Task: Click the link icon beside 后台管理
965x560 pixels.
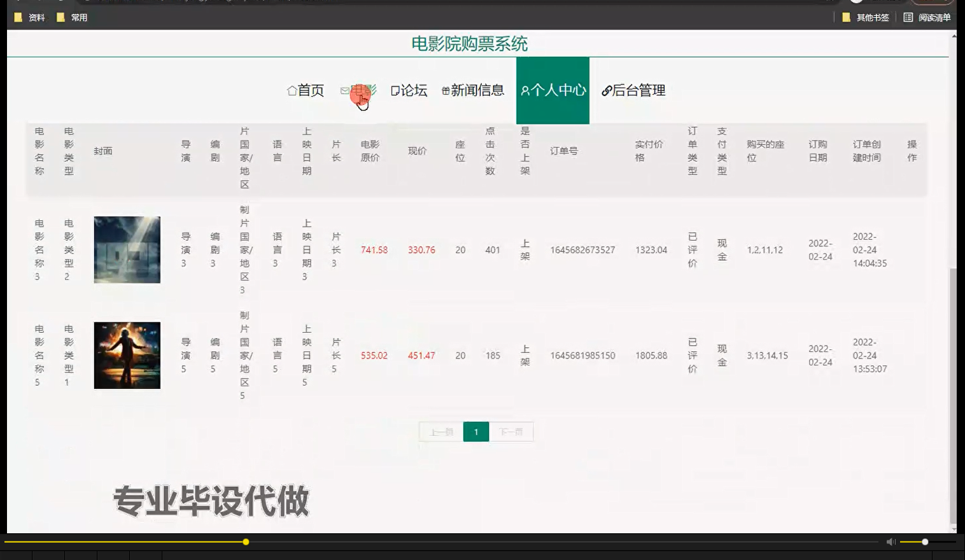Action: pyautogui.click(x=605, y=90)
